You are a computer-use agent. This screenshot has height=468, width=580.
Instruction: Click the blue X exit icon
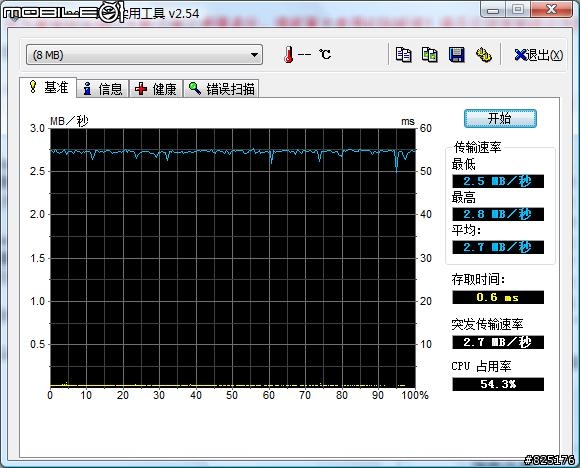coord(520,55)
